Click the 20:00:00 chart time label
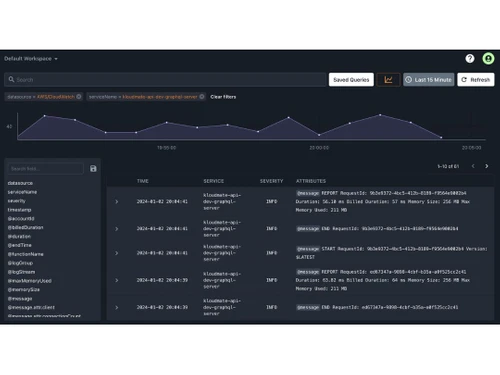The height and width of the screenshot is (375, 500). [x=319, y=148]
